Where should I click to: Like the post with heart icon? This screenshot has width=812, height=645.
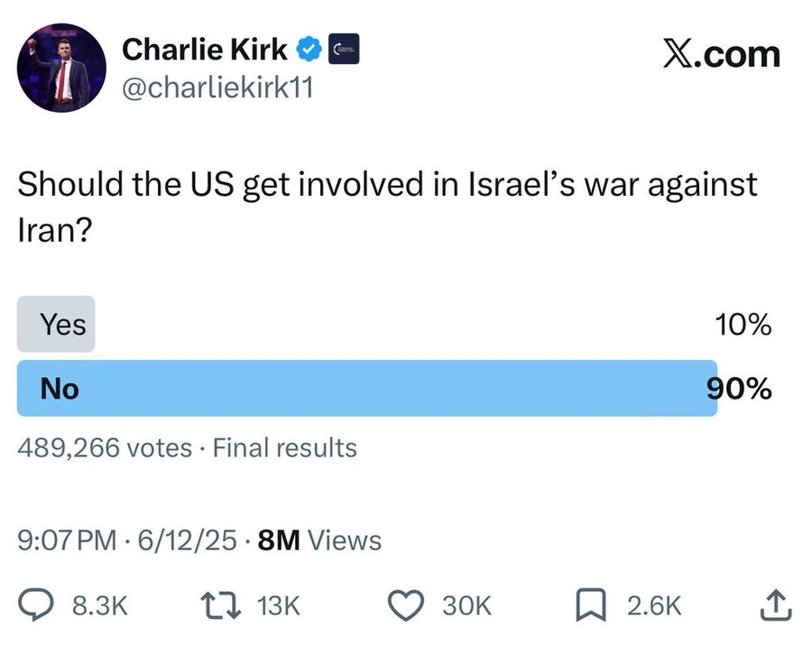[x=407, y=605]
